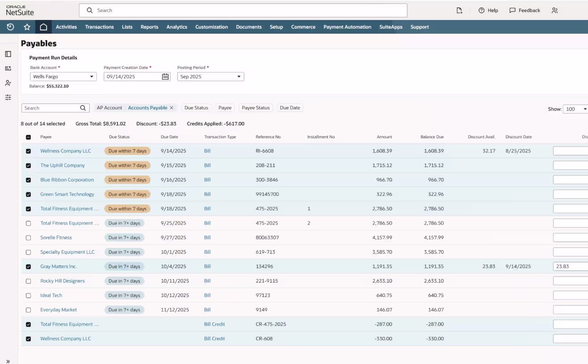This screenshot has width=588, height=364.
Task: Open the Sorelle Fitness payee link
Action: tap(56, 237)
